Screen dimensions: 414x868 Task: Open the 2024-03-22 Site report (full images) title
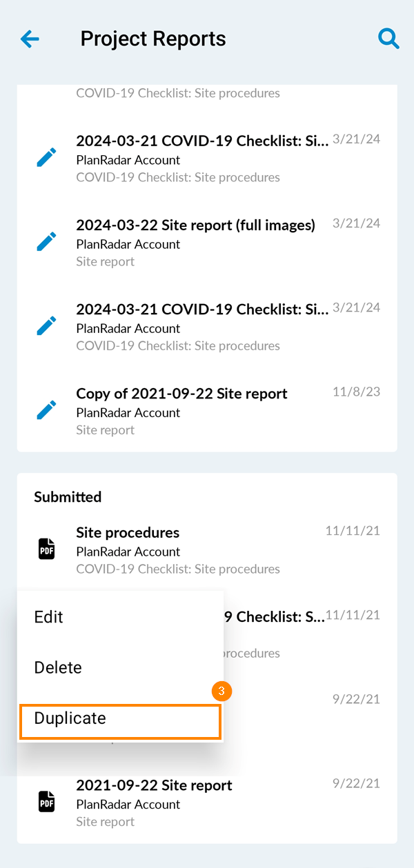click(195, 225)
